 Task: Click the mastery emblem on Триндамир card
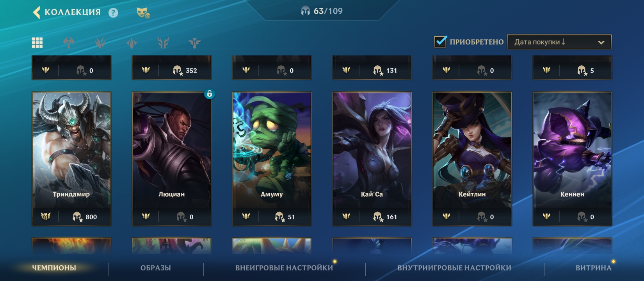point(46,216)
